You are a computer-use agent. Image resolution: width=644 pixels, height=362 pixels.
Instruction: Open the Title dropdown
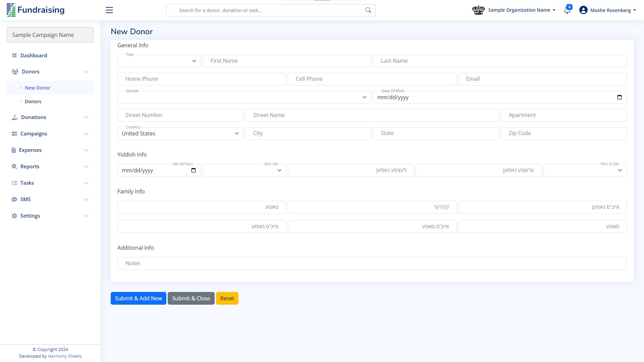coord(159,61)
